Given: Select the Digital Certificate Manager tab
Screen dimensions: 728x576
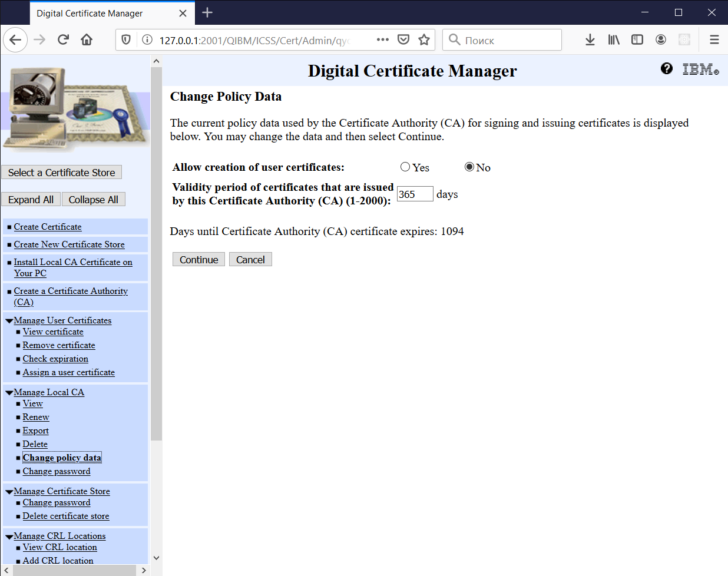Looking at the screenshot, I should coord(112,13).
